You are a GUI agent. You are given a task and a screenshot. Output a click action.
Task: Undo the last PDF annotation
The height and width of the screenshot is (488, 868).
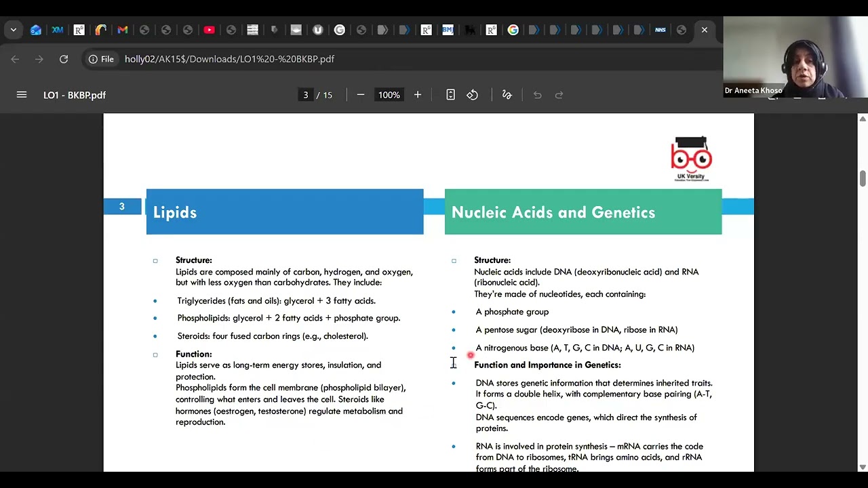click(x=537, y=95)
